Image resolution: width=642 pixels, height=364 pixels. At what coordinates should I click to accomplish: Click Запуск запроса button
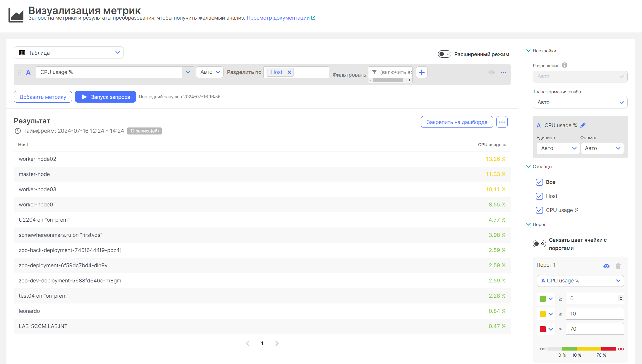[105, 97]
